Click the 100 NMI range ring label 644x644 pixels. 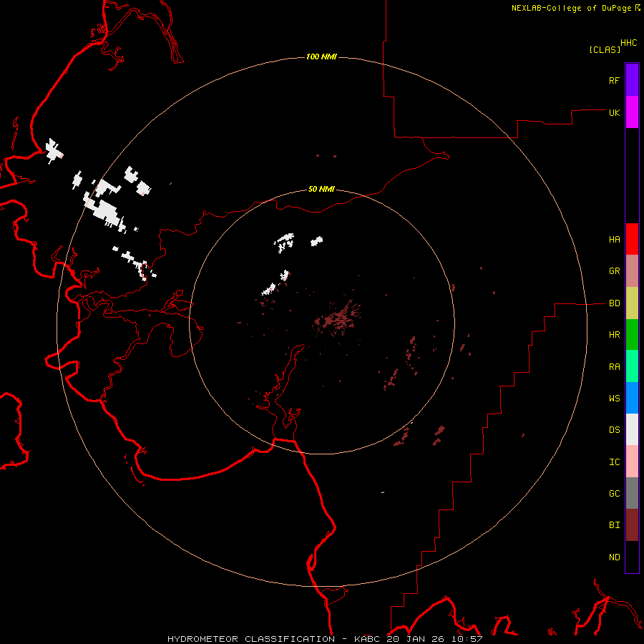pyautogui.click(x=321, y=57)
